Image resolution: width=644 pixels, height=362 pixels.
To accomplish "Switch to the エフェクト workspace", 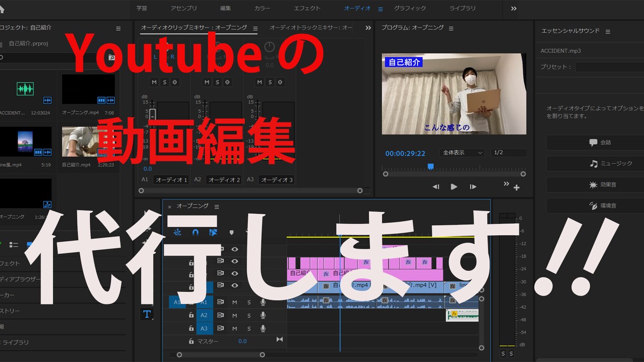I will pyautogui.click(x=307, y=8).
